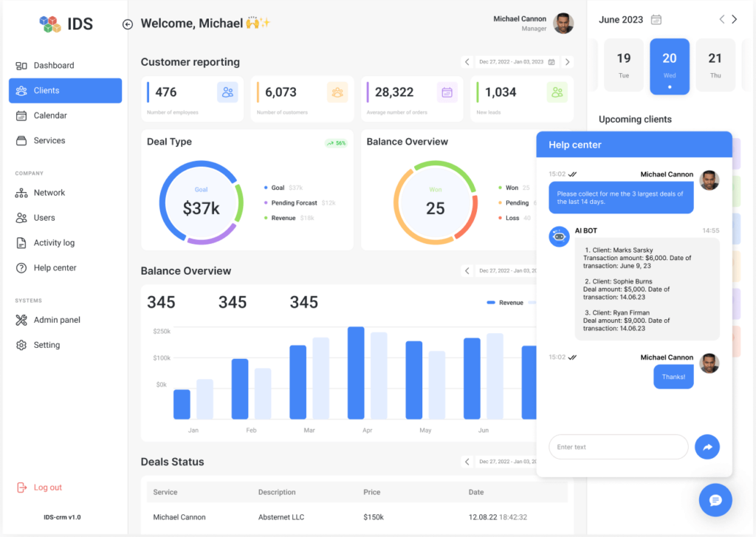
Task: Click the employees icon on 476 card
Action: click(x=227, y=92)
